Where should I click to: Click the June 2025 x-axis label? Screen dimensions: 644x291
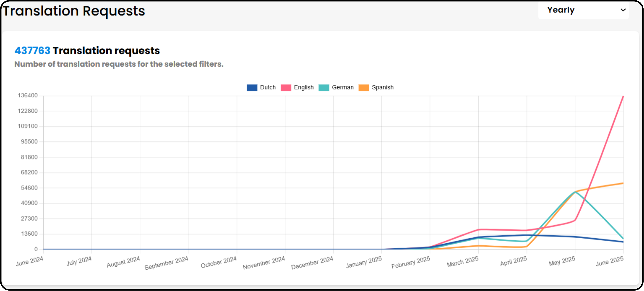pyautogui.click(x=609, y=262)
